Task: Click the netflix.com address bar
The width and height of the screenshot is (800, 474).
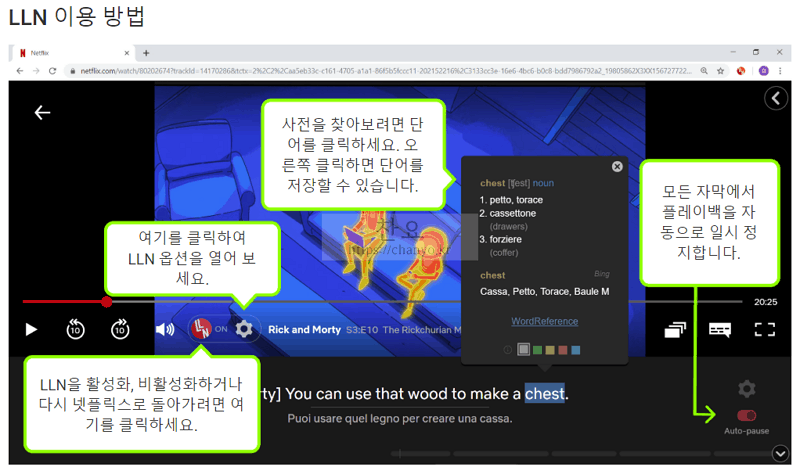Action: 385,71
